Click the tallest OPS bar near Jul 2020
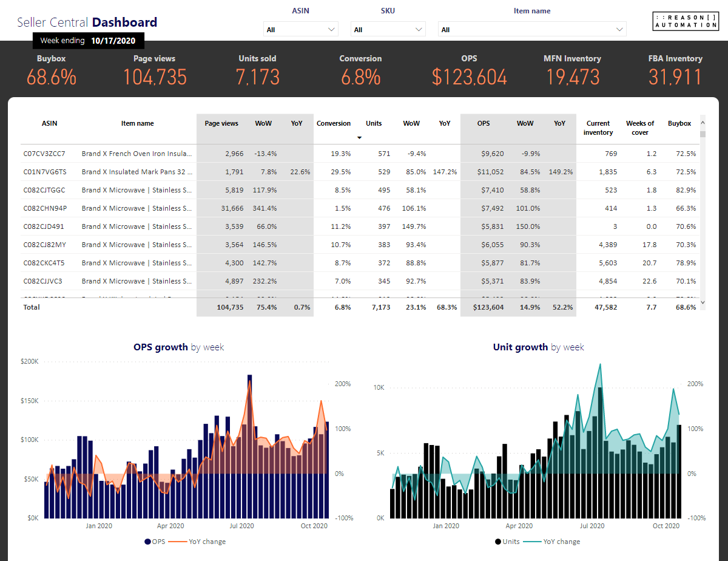728x561 pixels. [x=249, y=446]
